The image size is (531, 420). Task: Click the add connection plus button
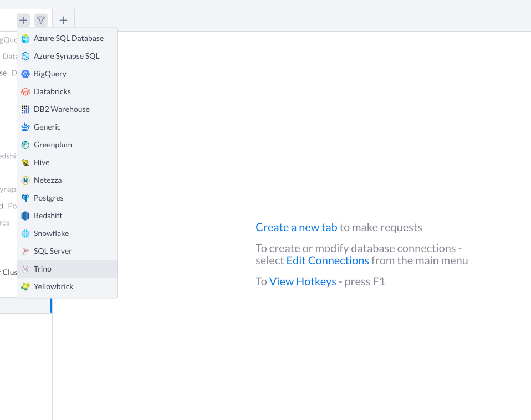coord(23,21)
